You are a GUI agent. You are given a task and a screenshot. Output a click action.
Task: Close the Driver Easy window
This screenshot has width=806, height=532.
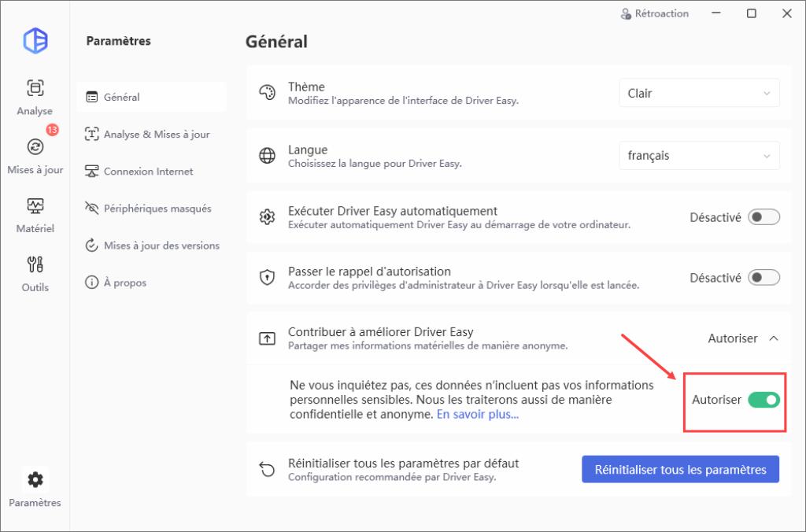tap(787, 13)
